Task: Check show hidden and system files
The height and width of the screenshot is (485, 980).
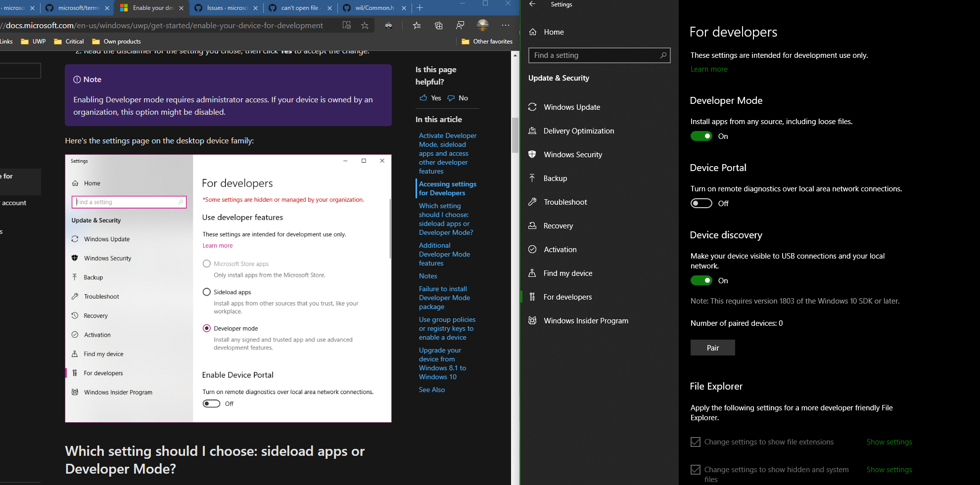Action: [x=696, y=470]
